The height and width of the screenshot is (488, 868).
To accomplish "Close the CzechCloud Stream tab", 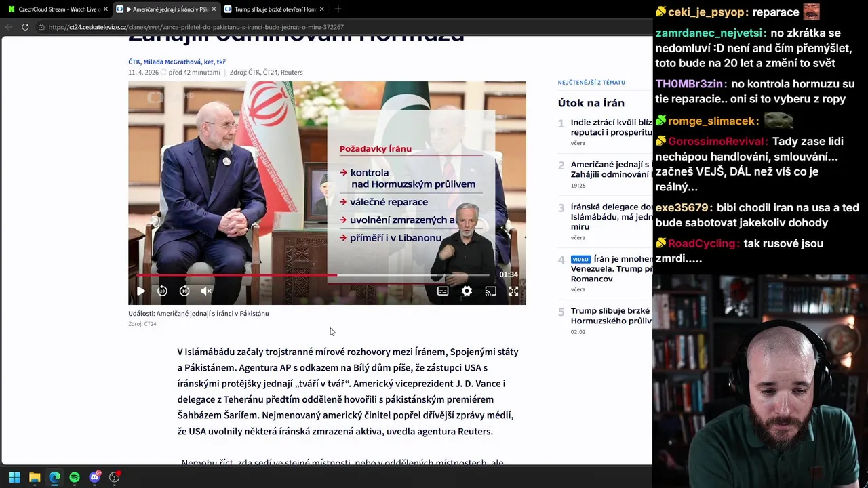I will pyautogui.click(x=105, y=9).
